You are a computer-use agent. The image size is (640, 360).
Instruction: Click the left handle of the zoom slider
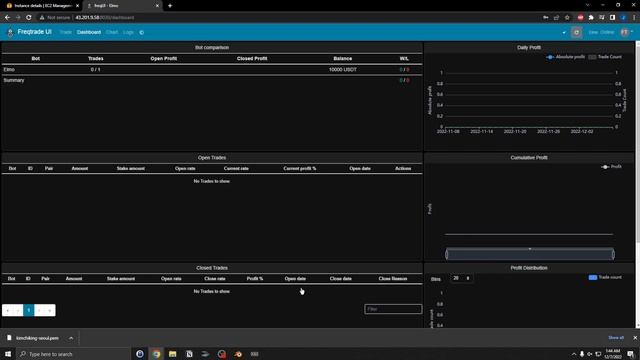447,254
